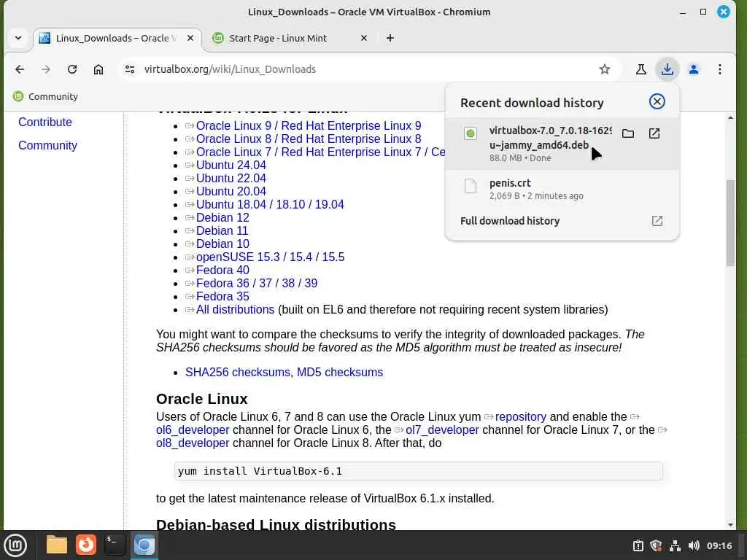Click the penis.crt file icon

point(471,186)
